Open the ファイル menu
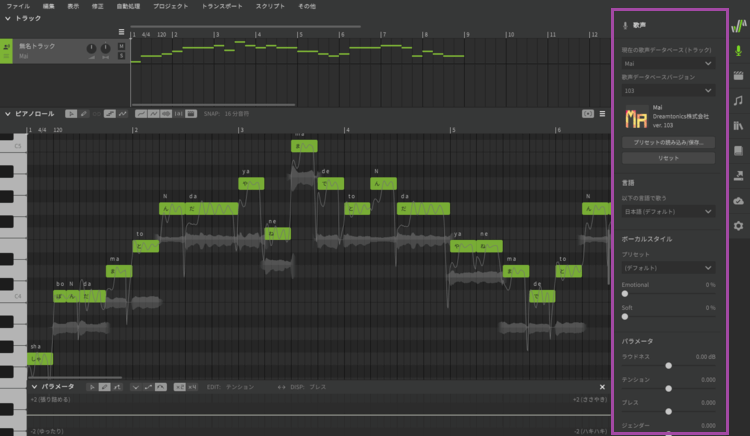Image resolution: width=750 pixels, height=436 pixels. pos(18,6)
